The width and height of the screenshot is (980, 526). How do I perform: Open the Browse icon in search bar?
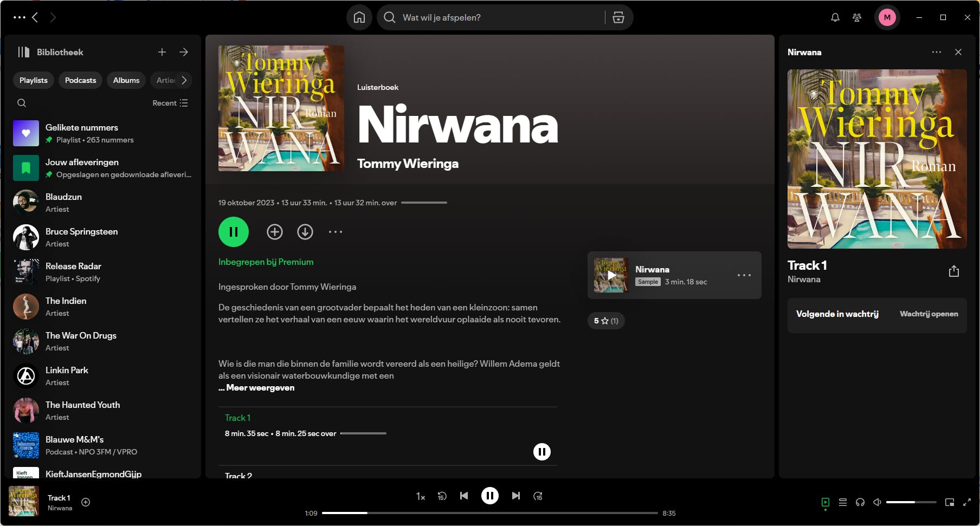618,17
